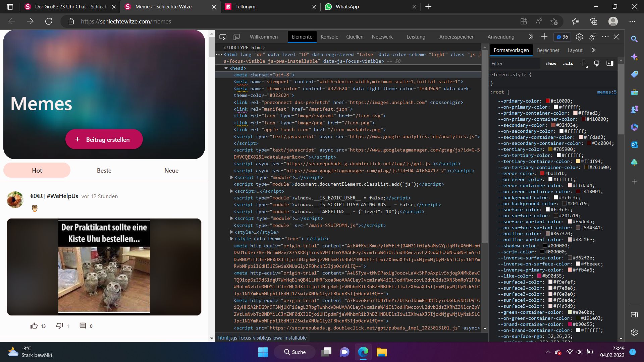Image resolution: width=644 pixels, height=362 pixels.
Task: Toggle the :hov element state panel
Action: [551, 63]
